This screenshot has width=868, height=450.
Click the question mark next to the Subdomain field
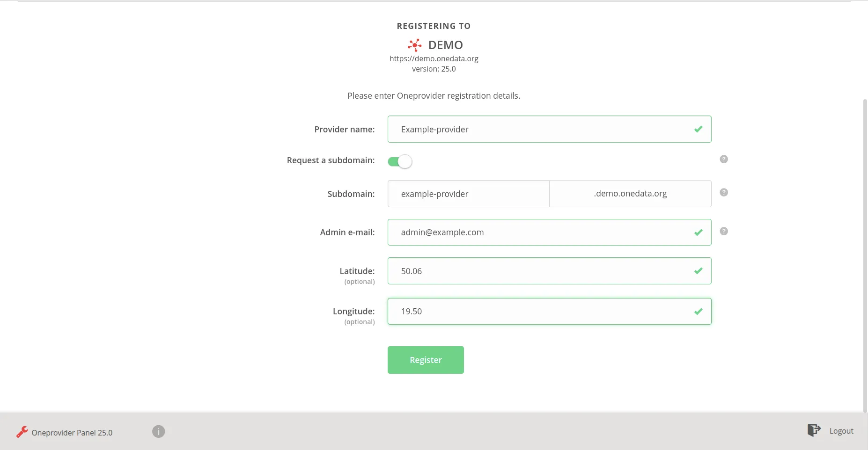(x=724, y=192)
